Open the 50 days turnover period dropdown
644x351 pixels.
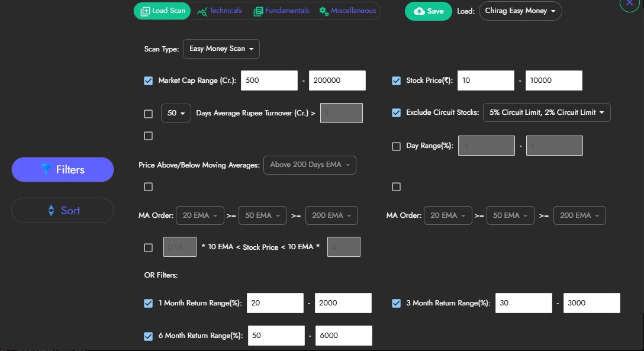pos(176,113)
